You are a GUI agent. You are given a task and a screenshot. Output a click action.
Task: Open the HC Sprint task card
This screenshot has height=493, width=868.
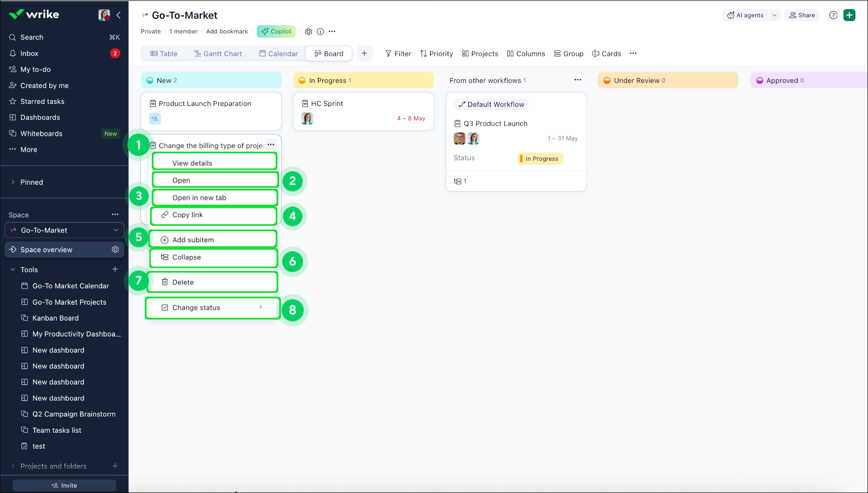(363, 111)
